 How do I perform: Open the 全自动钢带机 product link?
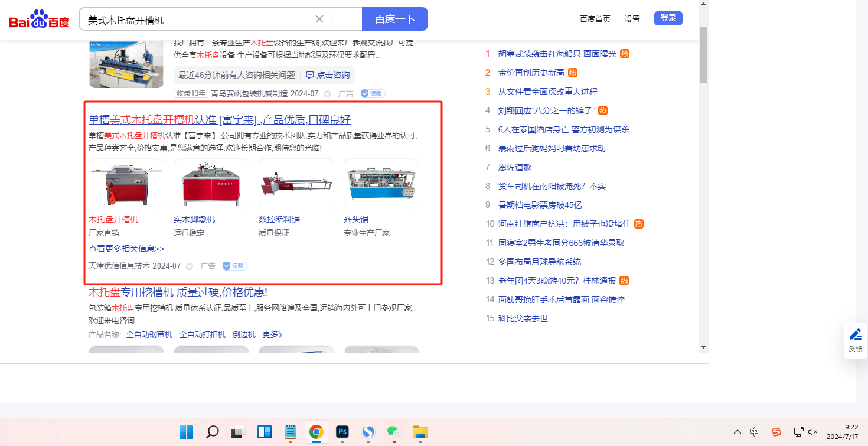pyautogui.click(x=149, y=334)
